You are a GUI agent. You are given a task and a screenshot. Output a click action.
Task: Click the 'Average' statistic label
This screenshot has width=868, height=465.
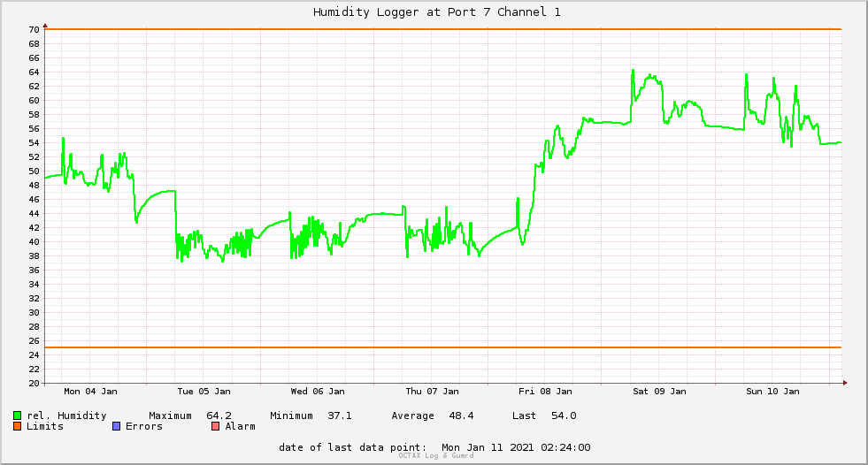[412, 415]
